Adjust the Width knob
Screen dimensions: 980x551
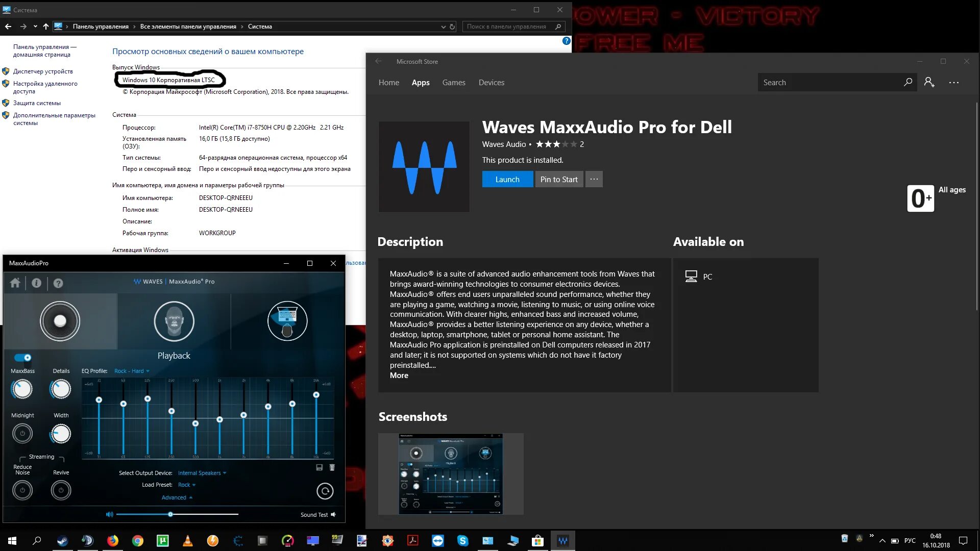(61, 434)
